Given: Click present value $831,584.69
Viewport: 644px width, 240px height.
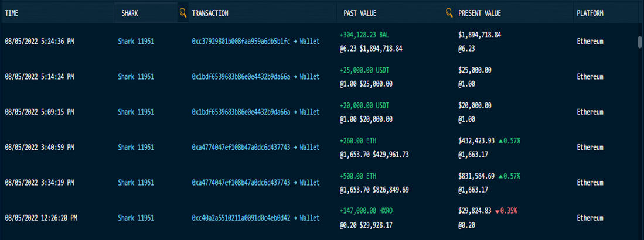Looking at the screenshot, I should point(476,176).
